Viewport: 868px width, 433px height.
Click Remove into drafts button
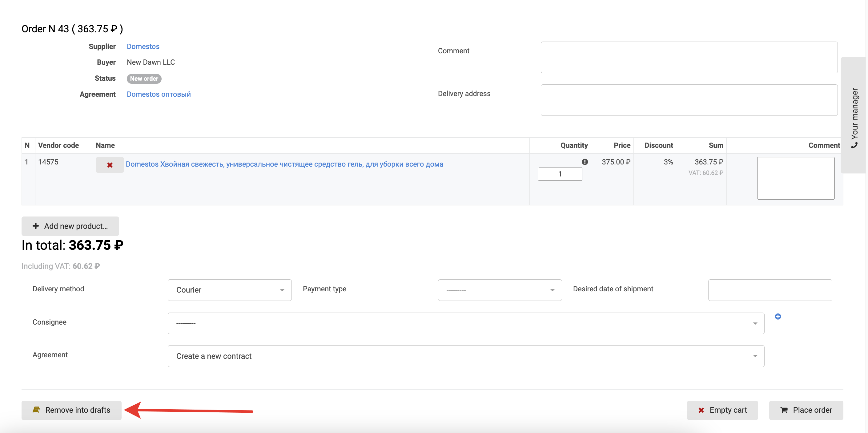coord(71,410)
